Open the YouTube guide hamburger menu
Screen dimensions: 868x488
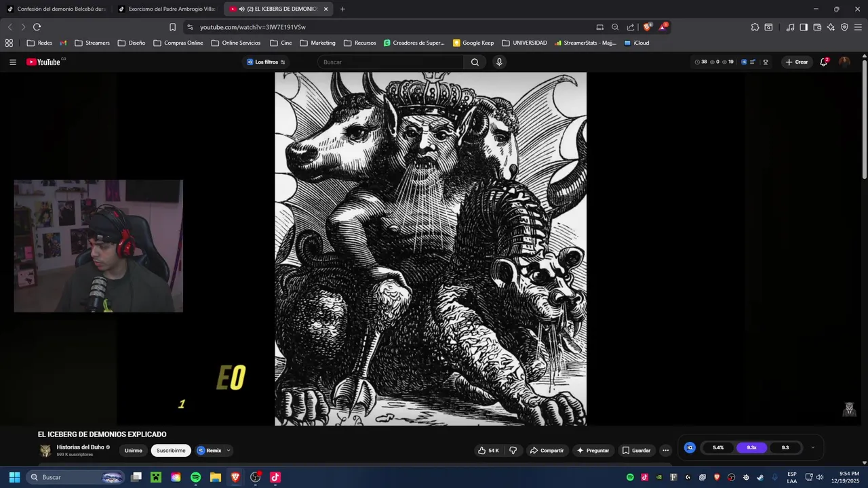coord(12,62)
